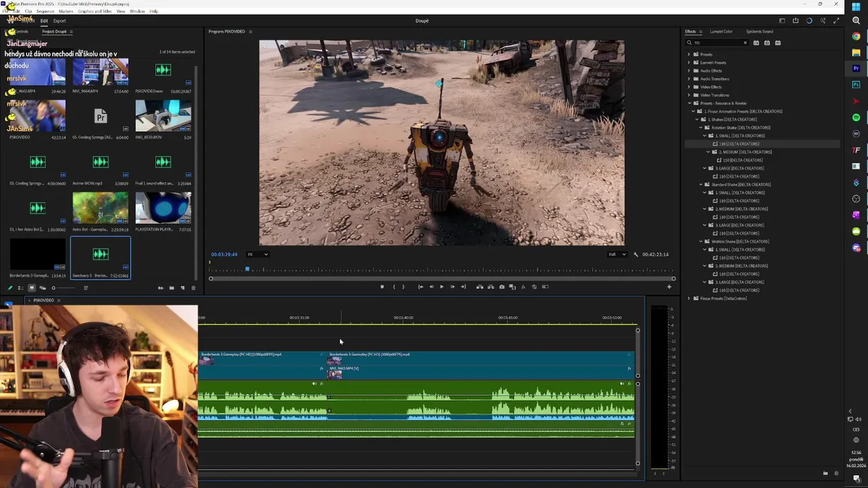The width and height of the screenshot is (868, 488).
Task: Go to Out point in Program monitor
Action: [463, 287]
